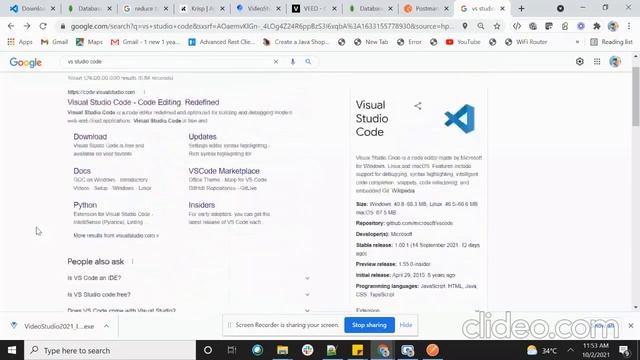Go back with the browser back arrow

pos(11,26)
